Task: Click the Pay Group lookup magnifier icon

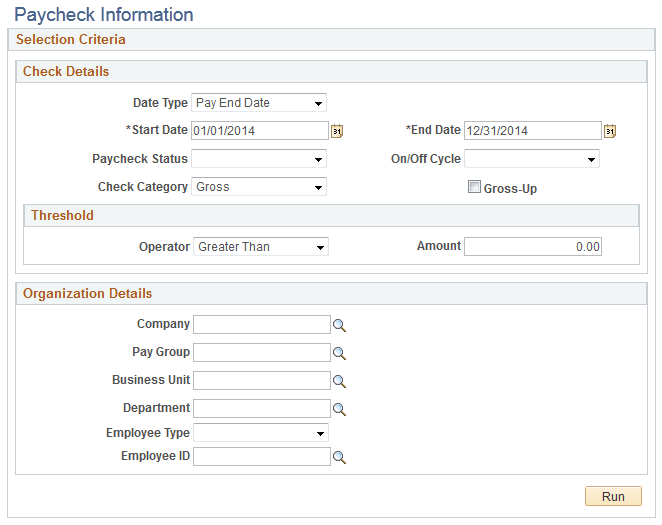Action: [339, 353]
